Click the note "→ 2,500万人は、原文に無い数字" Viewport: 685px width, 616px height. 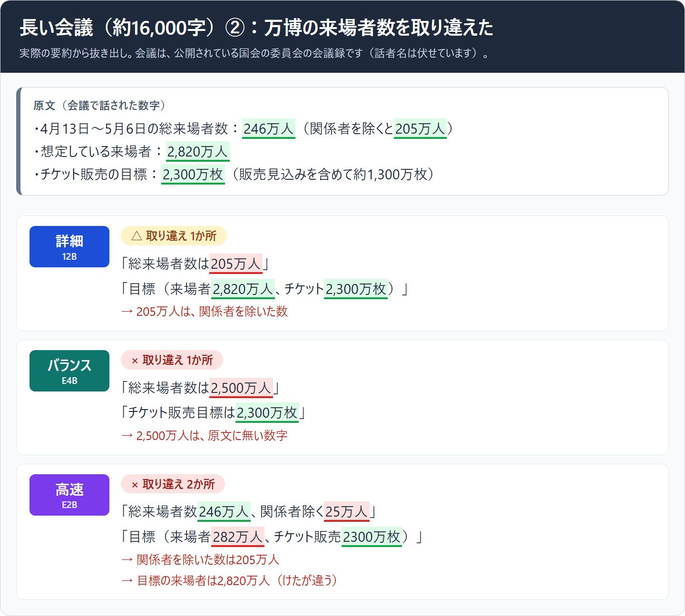205,436
